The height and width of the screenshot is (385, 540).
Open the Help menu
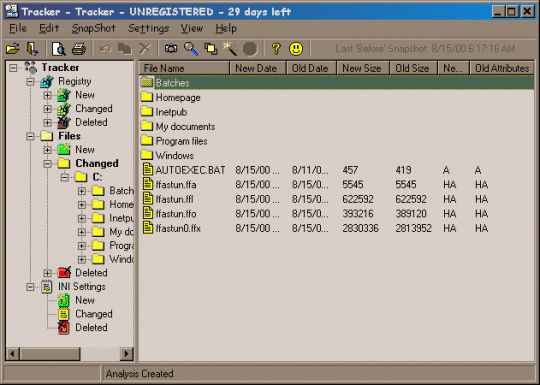(x=226, y=28)
